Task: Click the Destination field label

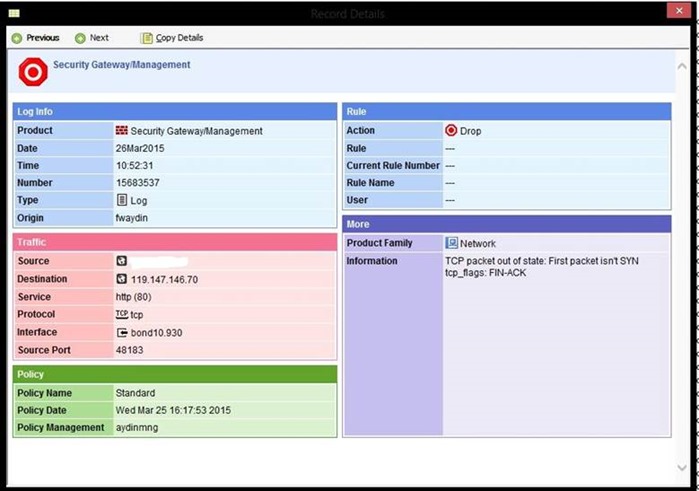Action: (42, 279)
